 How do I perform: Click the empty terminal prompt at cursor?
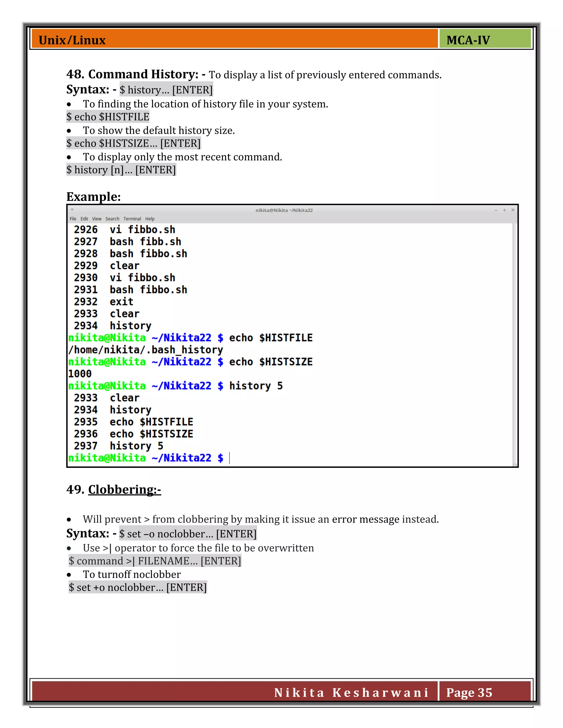[230, 458]
